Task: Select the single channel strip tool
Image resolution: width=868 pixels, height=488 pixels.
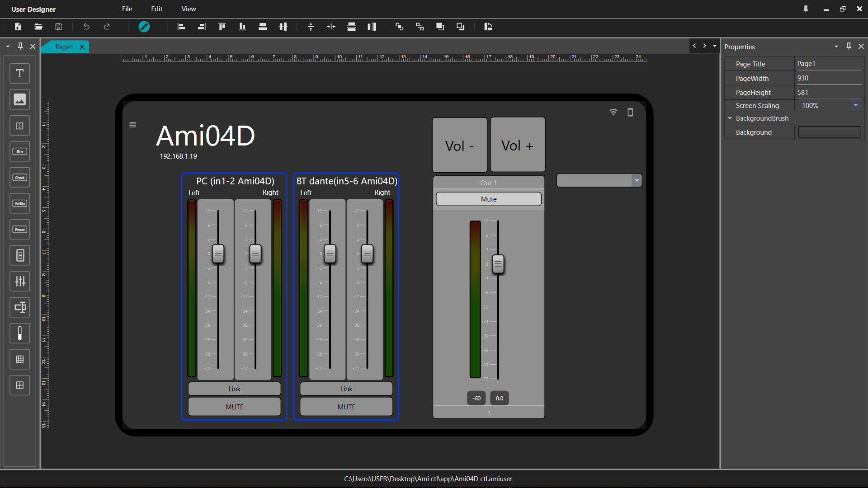Action: tap(20, 255)
